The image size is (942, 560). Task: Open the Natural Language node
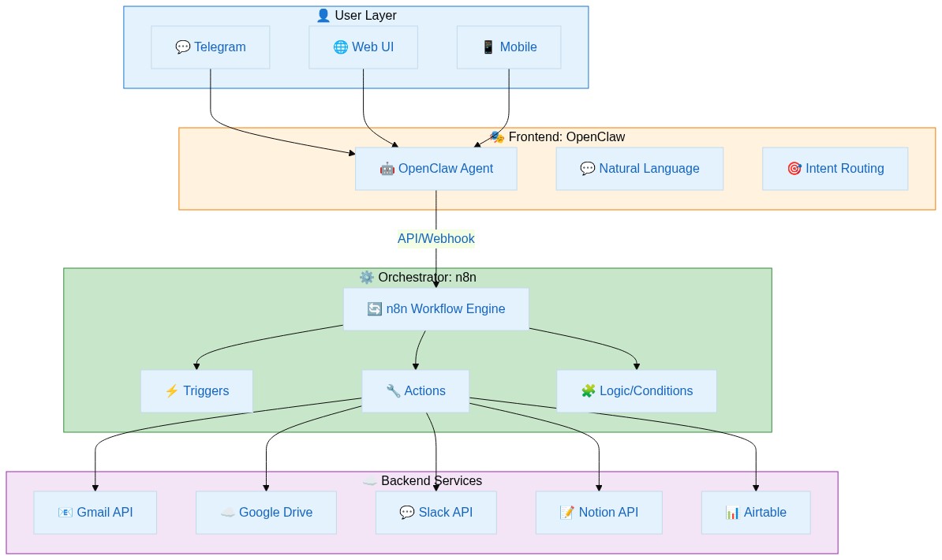(x=640, y=168)
